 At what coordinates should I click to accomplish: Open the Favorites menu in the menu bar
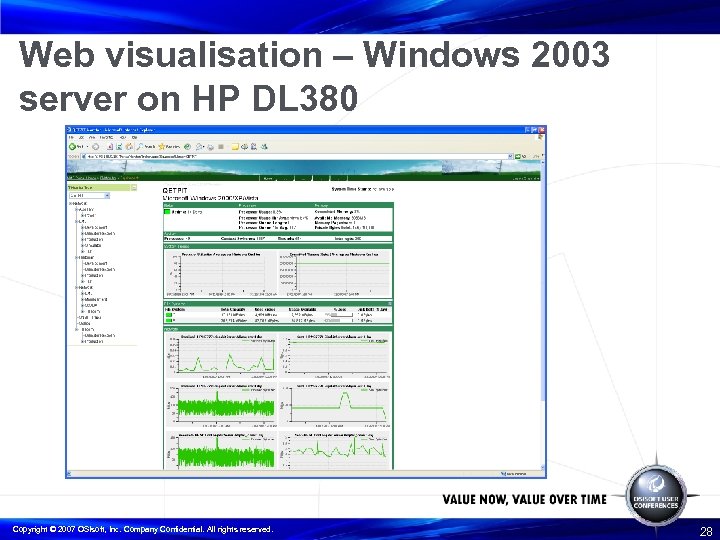106,137
